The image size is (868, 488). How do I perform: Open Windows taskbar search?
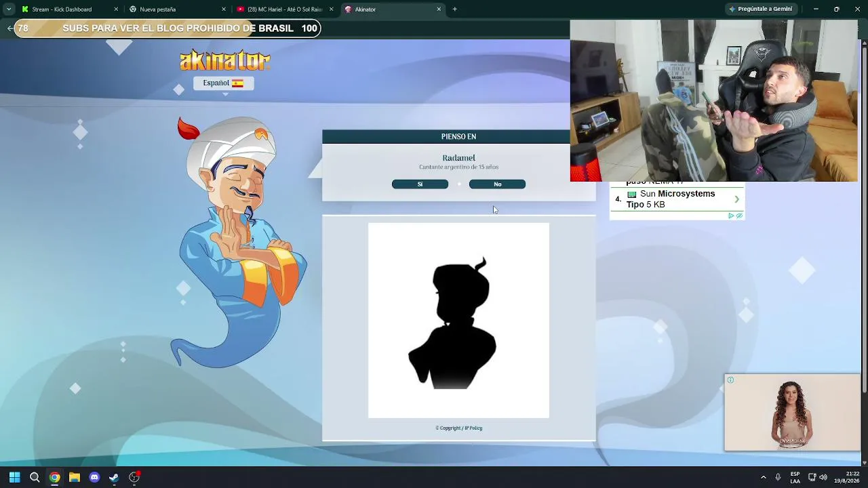click(x=35, y=477)
